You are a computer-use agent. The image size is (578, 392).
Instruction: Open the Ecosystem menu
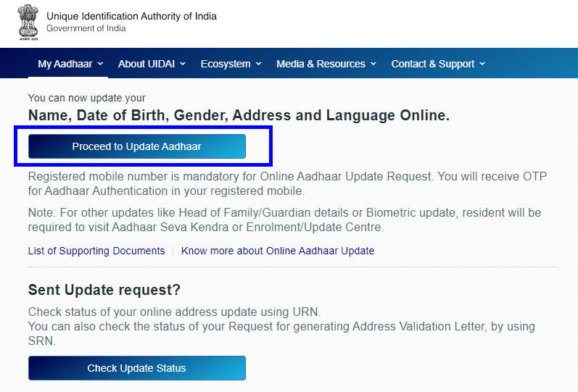231,64
